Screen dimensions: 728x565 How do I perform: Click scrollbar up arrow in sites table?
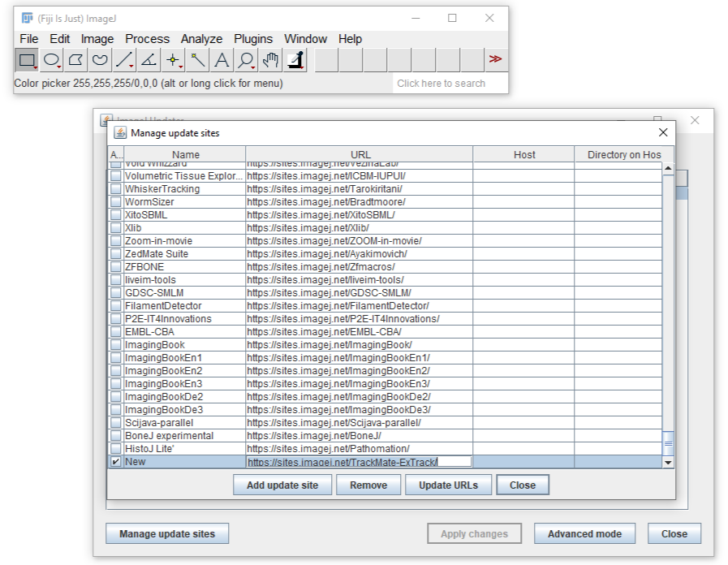pos(668,168)
